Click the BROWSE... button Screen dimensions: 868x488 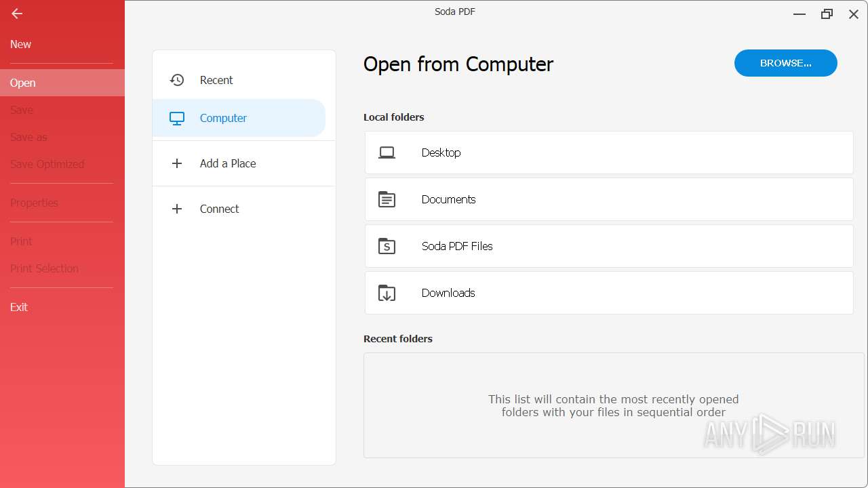click(786, 63)
